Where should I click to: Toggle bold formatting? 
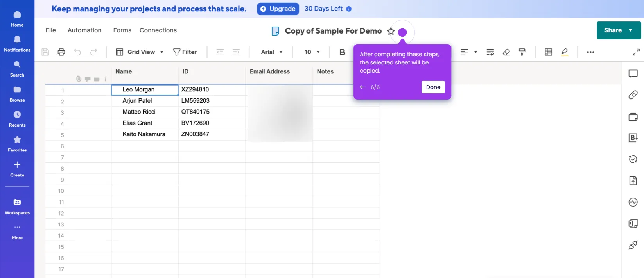[342, 52]
